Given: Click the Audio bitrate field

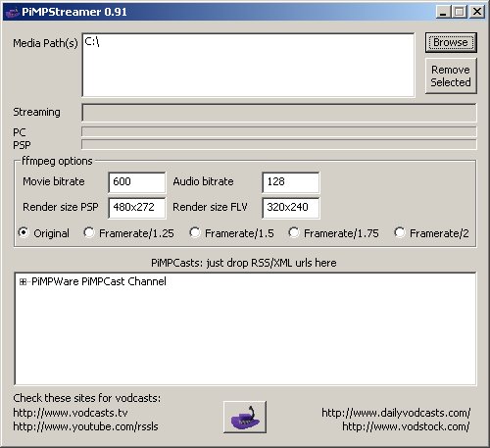Looking at the screenshot, I should [x=291, y=182].
